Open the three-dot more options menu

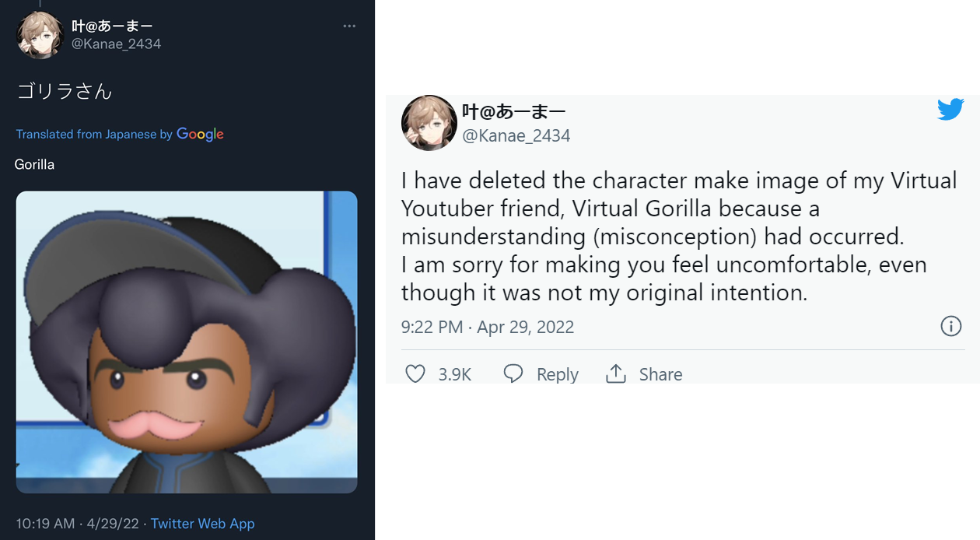click(x=349, y=26)
